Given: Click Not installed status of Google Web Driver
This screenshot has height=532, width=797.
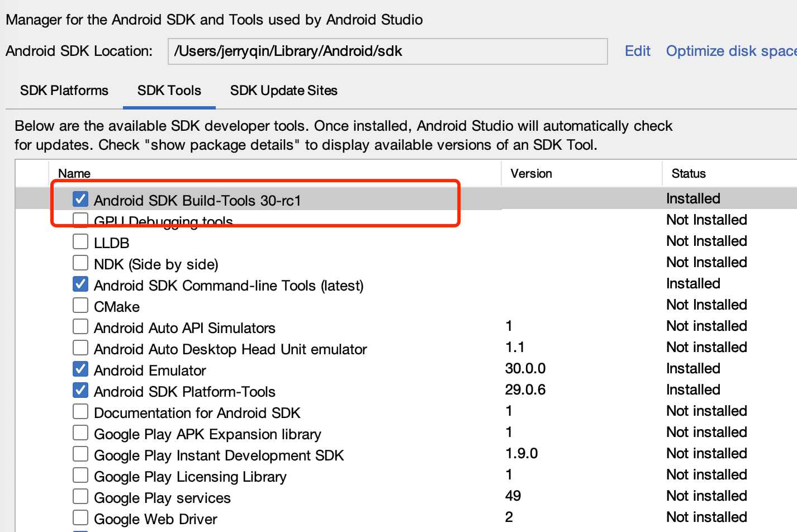Looking at the screenshot, I should (706, 517).
